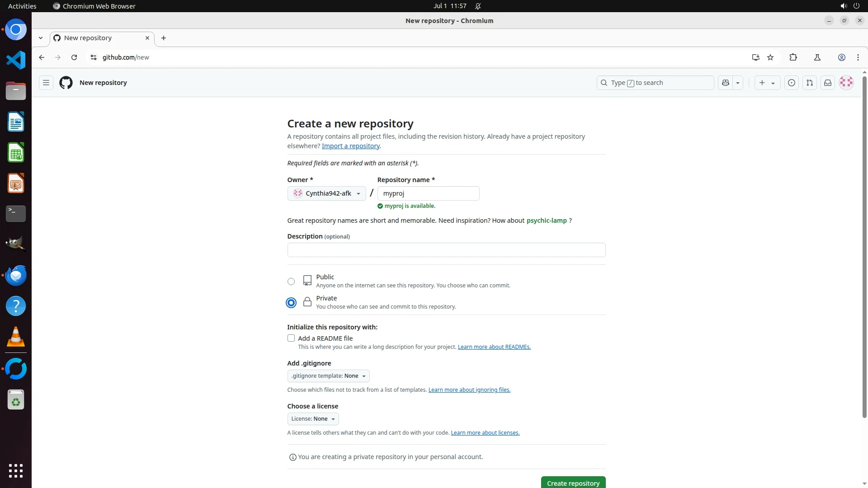Click the user avatar in header
The height and width of the screenshot is (488, 868).
pyautogui.click(x=846, y=82)
